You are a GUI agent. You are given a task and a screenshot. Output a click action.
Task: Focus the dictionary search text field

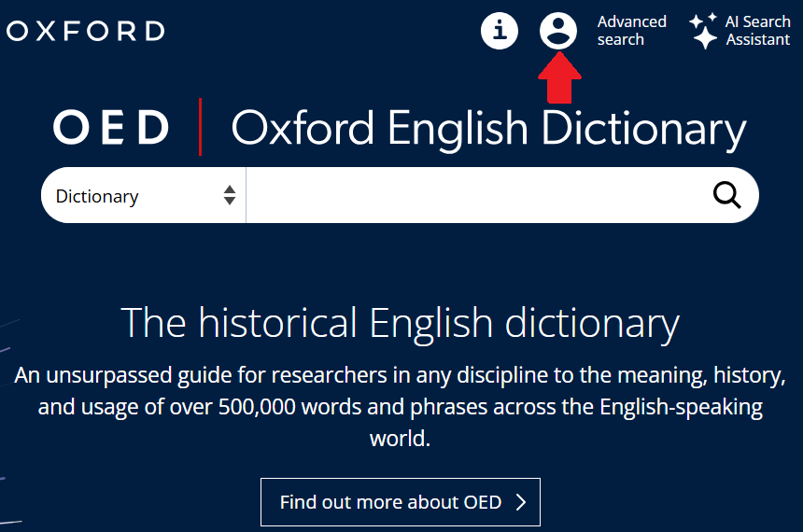pyautogui.click(x=472, y=196)
